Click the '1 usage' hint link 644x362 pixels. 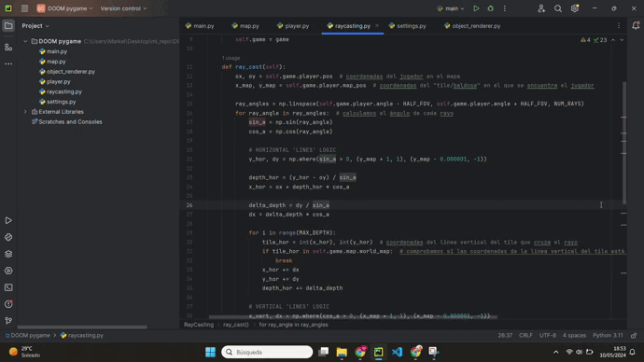pyautogui.click(x=231, y=58)
